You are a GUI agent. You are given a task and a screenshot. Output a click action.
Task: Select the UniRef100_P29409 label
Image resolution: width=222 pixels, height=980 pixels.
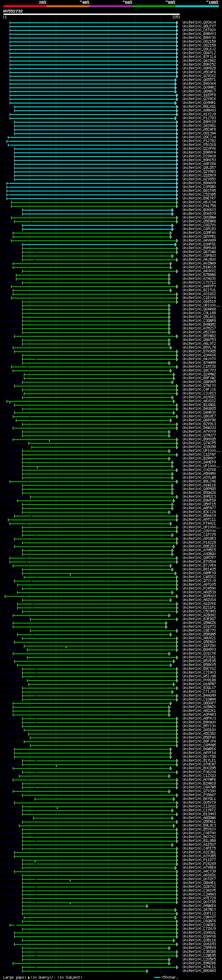click(199, 156)
